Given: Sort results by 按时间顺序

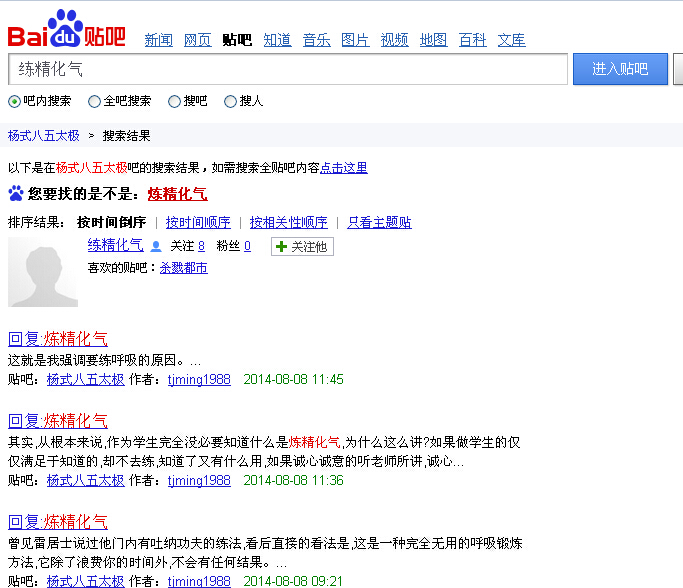Looking at the screenshot, I should click(x=198, y=223).
